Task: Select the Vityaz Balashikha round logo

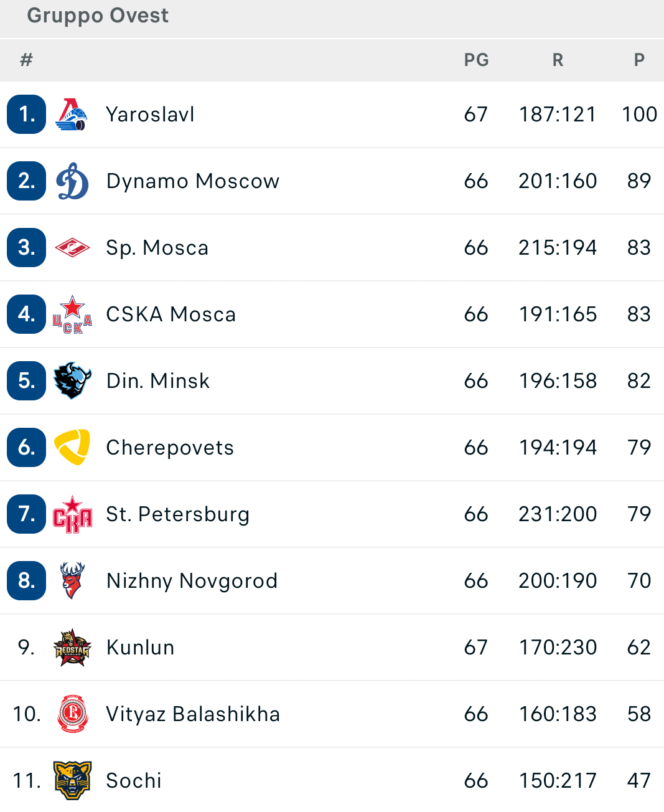Action: coord(72,714)
